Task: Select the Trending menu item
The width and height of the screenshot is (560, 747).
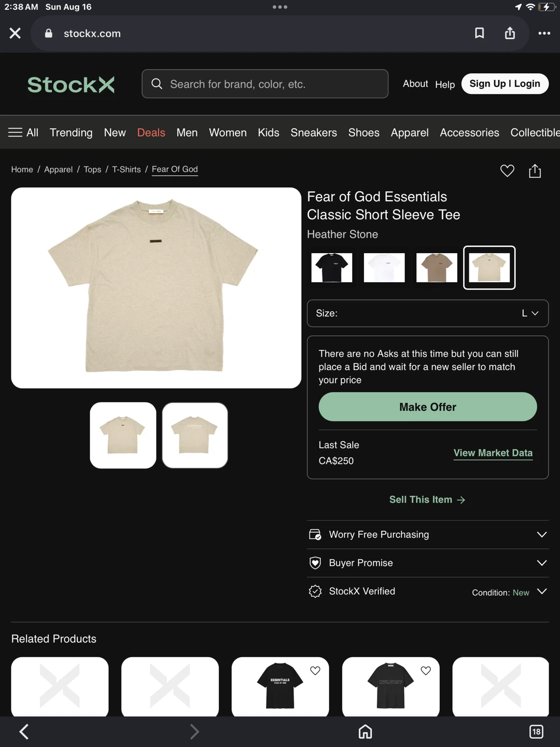Action: (x=71, y=133)
